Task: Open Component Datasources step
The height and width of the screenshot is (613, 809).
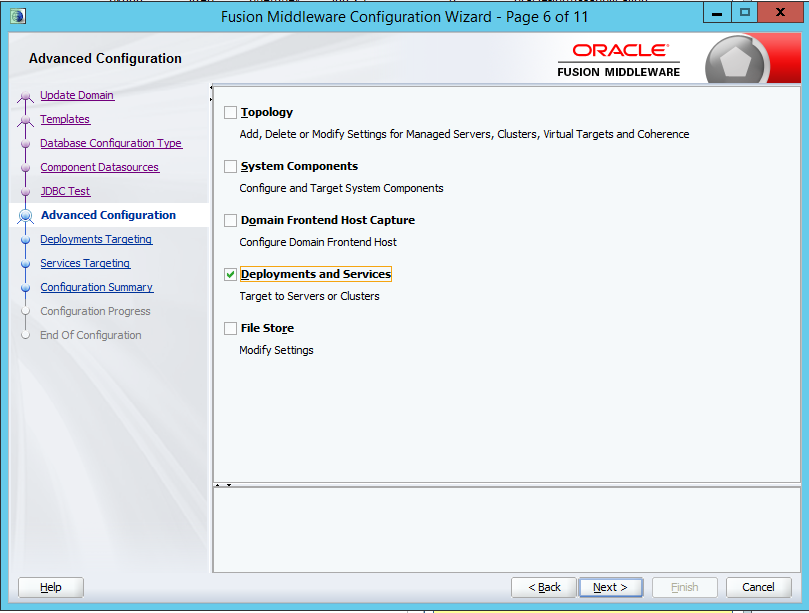Action: tap(100, 167)
